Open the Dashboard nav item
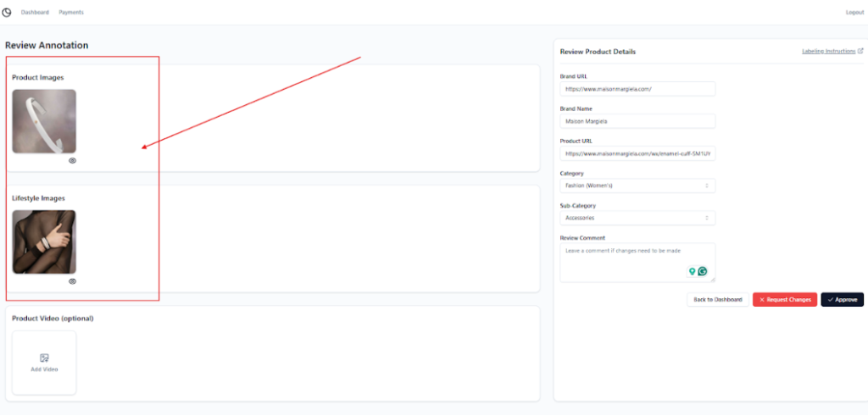 tap(35, 12)
